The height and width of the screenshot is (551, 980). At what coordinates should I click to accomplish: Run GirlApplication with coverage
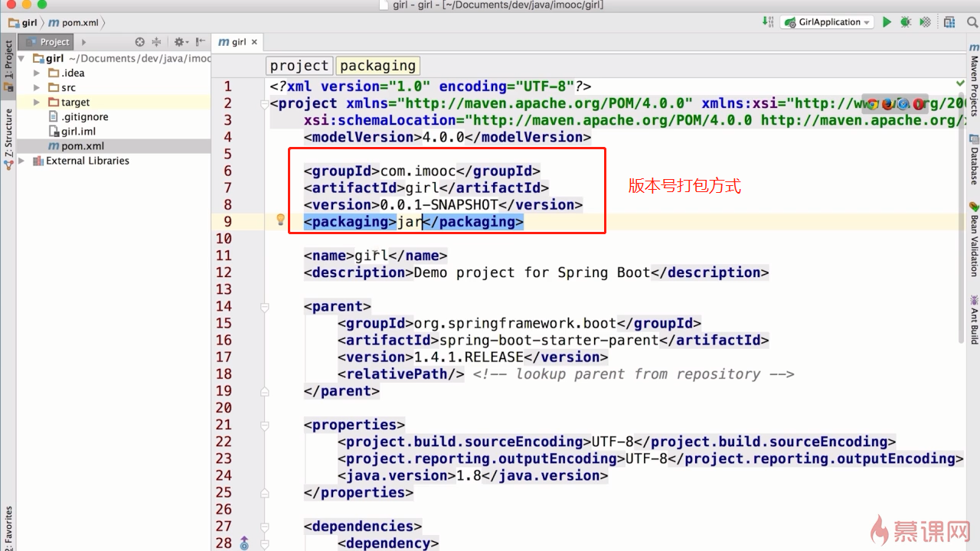[925, 22]
